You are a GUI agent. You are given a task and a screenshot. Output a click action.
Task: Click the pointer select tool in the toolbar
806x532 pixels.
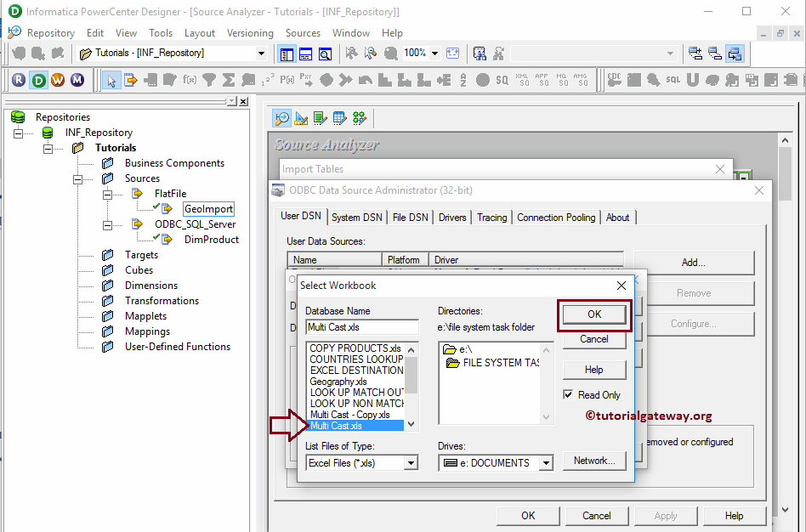click(111, 80)
